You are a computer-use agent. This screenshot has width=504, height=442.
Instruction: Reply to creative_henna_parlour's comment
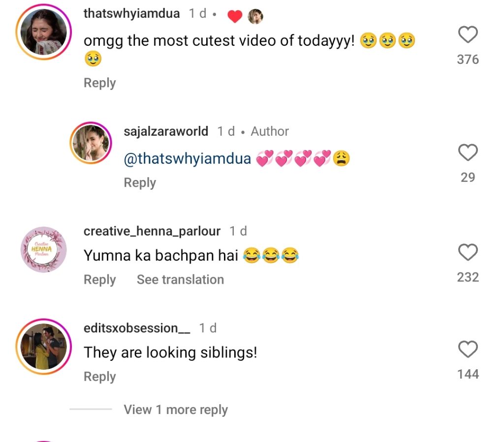[x=99, y=280]
